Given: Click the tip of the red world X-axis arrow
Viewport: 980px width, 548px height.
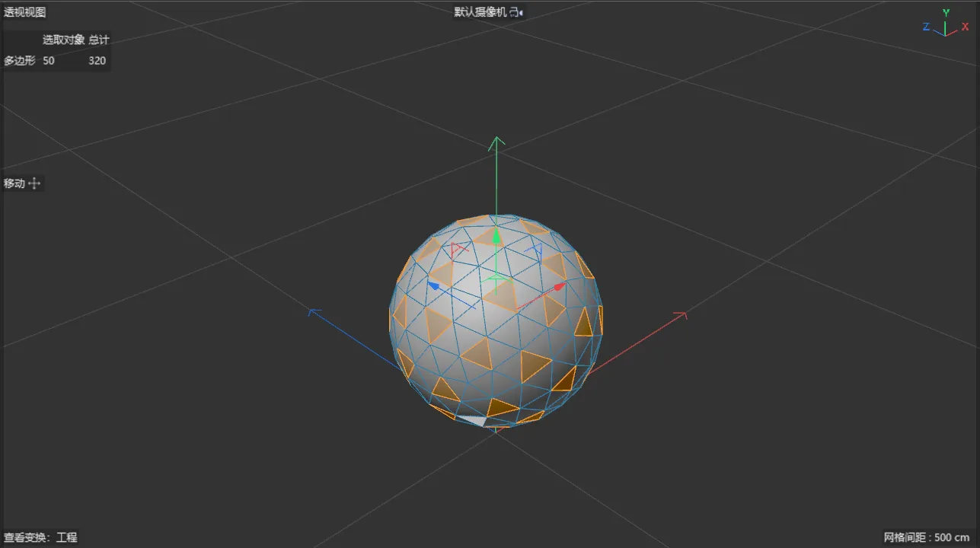Looking at the screenshot, I should pyautogui.click(x=682, y=314).
